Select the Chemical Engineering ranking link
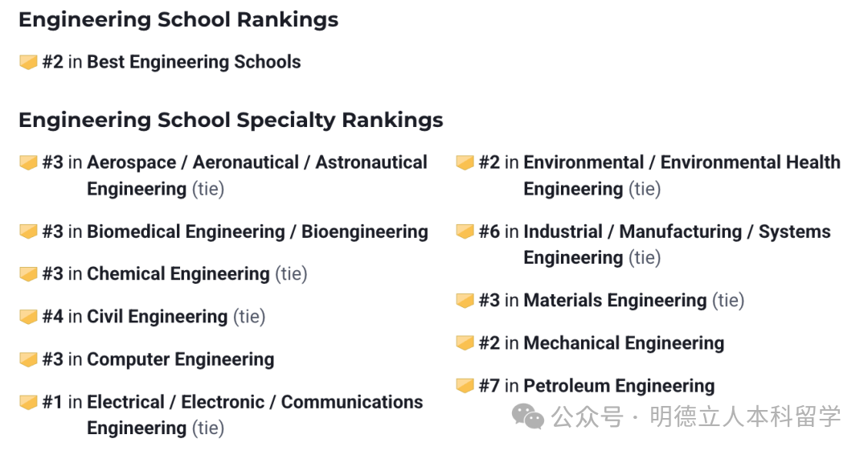This screenshot has width=868, height=451. pos(178,273)
